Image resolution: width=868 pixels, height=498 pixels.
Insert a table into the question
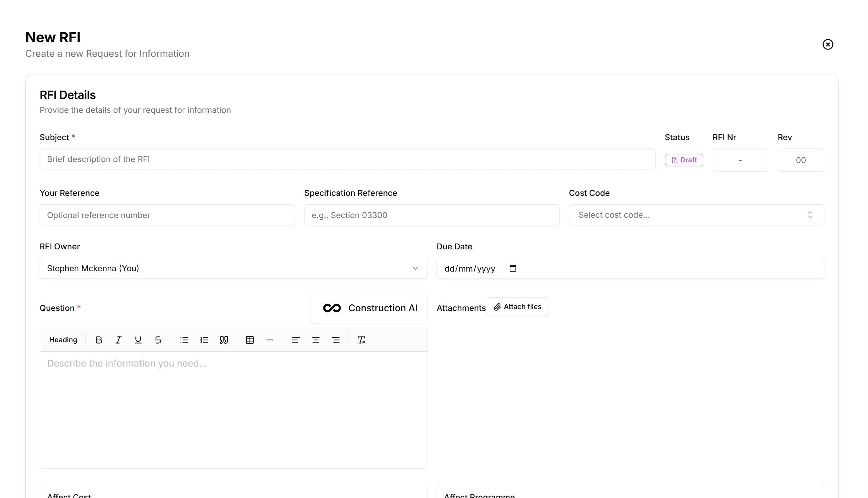250,340
